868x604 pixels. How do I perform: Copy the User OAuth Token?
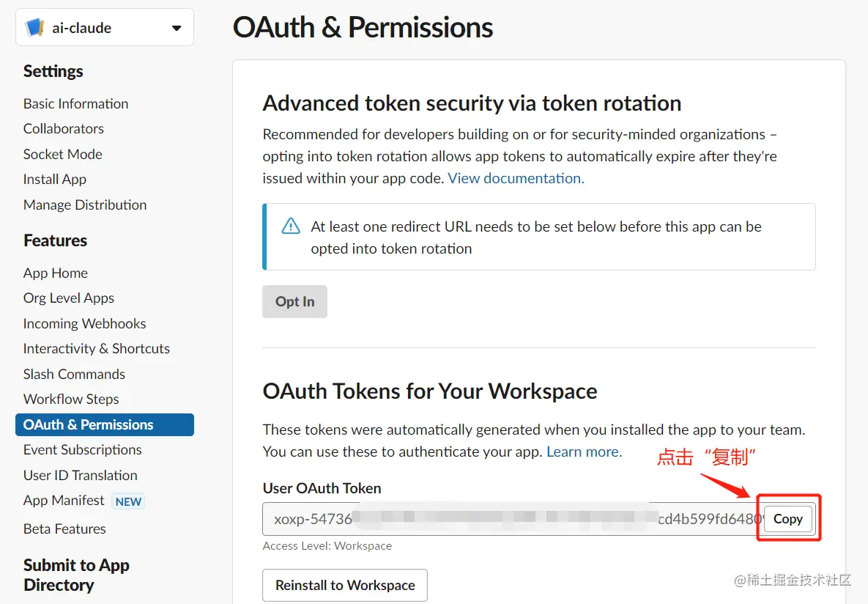click(787, 519)
